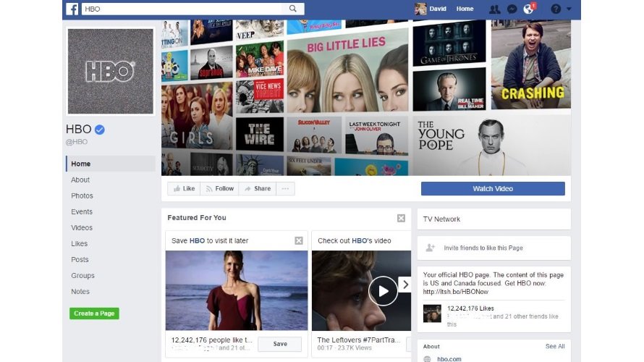This screenshot has width=644, height=362.
Task: Open the more options ellipsis button
Action: pos(285,188)
